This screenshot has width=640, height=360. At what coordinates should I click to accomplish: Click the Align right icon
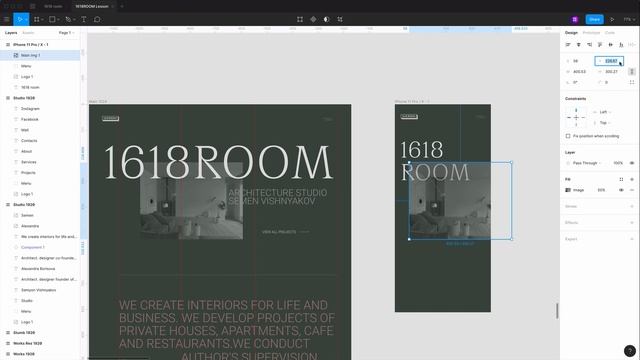pos(589,44)
